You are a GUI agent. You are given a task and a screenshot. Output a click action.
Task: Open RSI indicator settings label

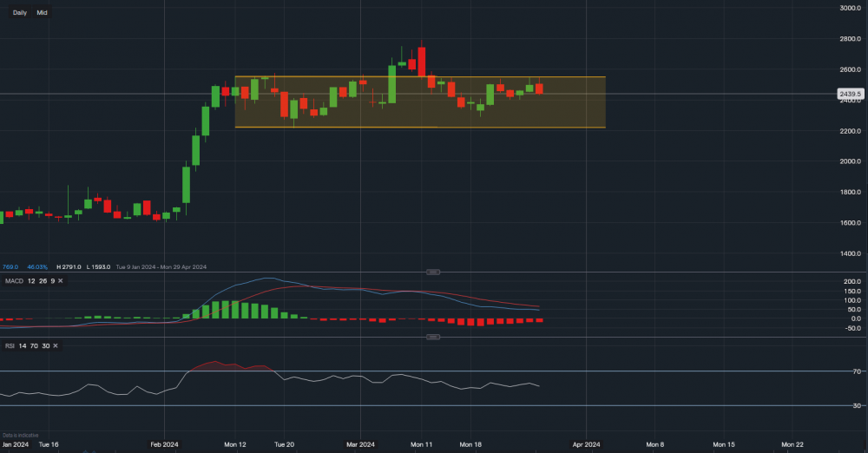pos(10,345)
